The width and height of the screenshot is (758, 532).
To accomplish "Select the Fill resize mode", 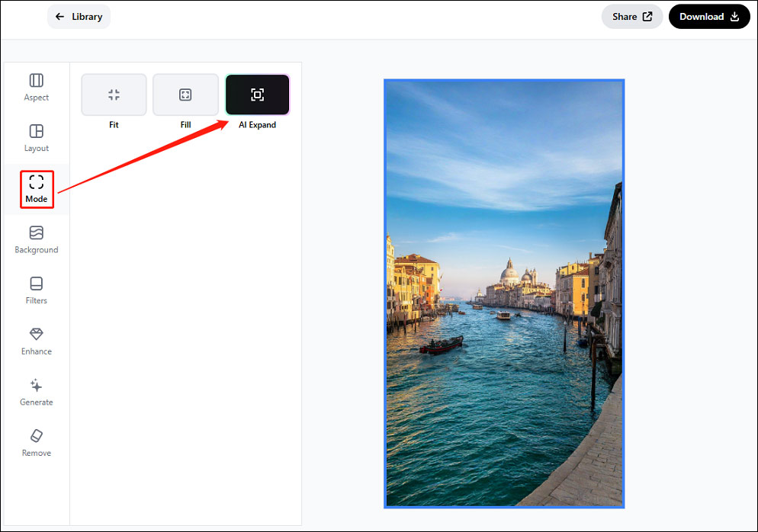I will click(185, 95).
